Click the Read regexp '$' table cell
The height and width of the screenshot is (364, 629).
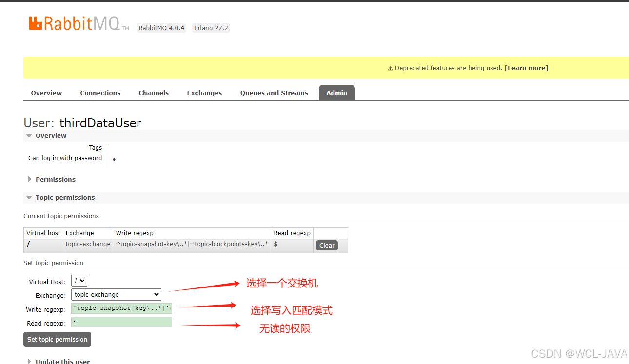pos(292,246)
